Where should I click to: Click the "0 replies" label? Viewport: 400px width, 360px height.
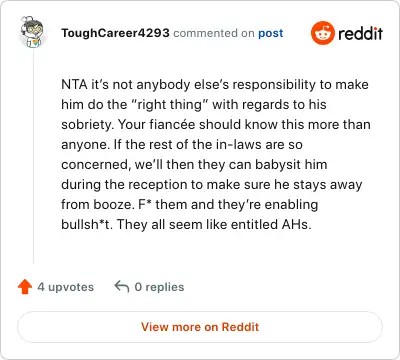[x=159, y=287]
